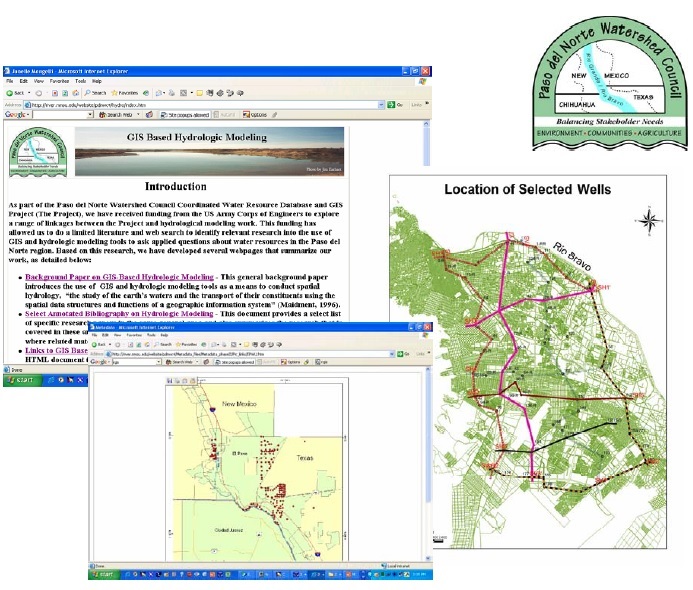Go to Home page in hydrologic modeling window

76,93
